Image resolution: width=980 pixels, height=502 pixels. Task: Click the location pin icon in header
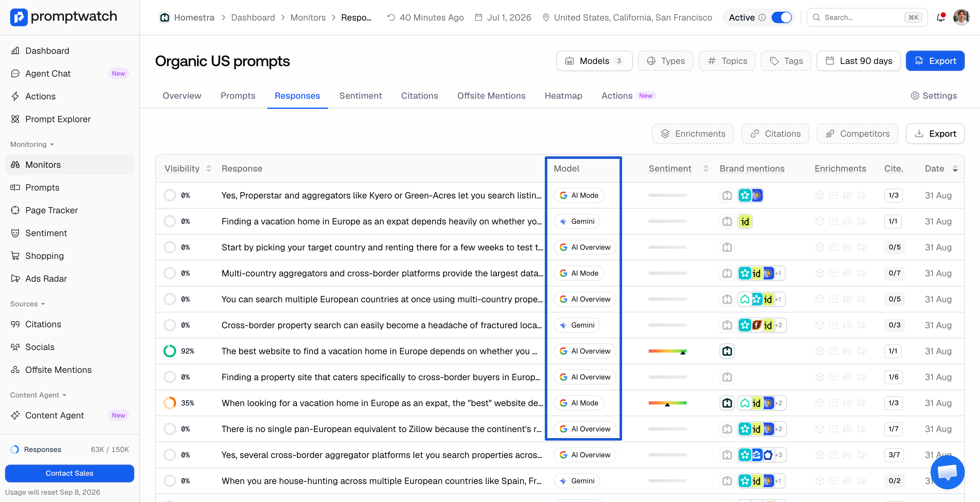tap(545, 17)
